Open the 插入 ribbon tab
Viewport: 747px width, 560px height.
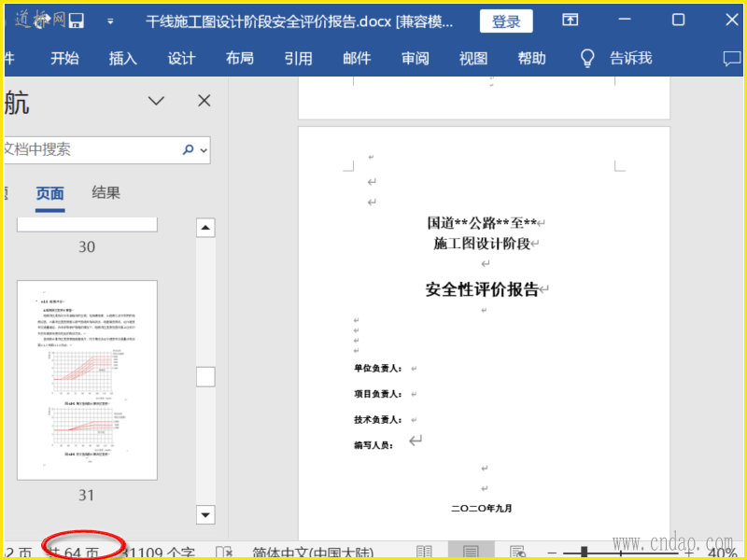(123, 59)
